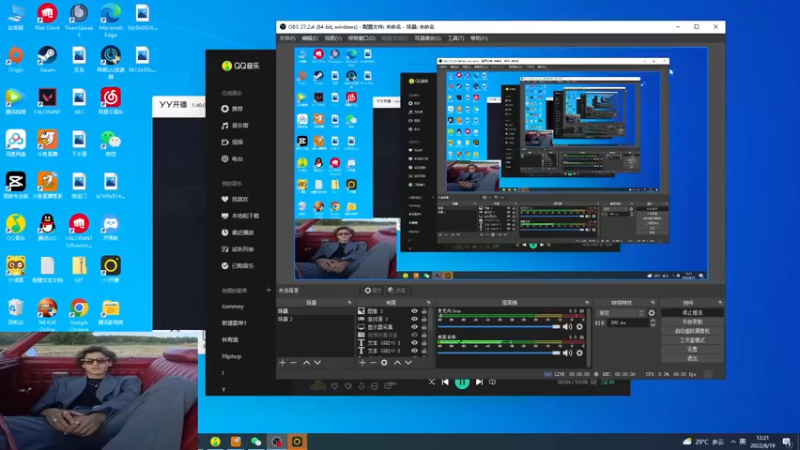Add a new scene with plus icon
The image size is (800, 450).
coord(283,363)
